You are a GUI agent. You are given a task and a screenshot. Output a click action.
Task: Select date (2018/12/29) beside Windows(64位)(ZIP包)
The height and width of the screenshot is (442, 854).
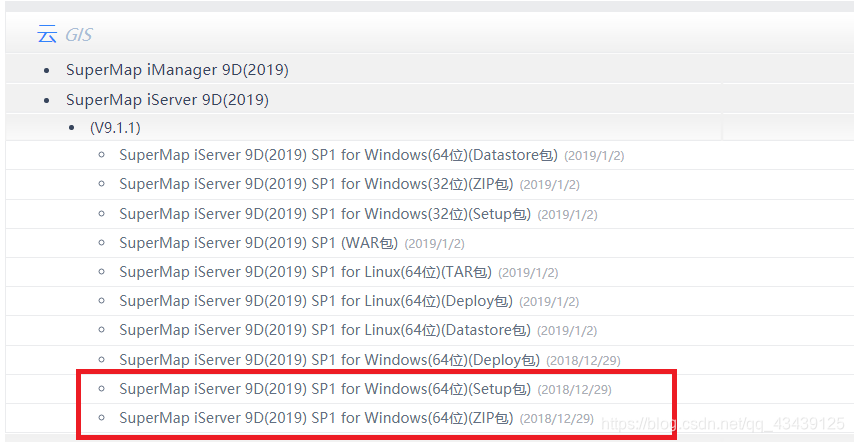tap(557, 419)
